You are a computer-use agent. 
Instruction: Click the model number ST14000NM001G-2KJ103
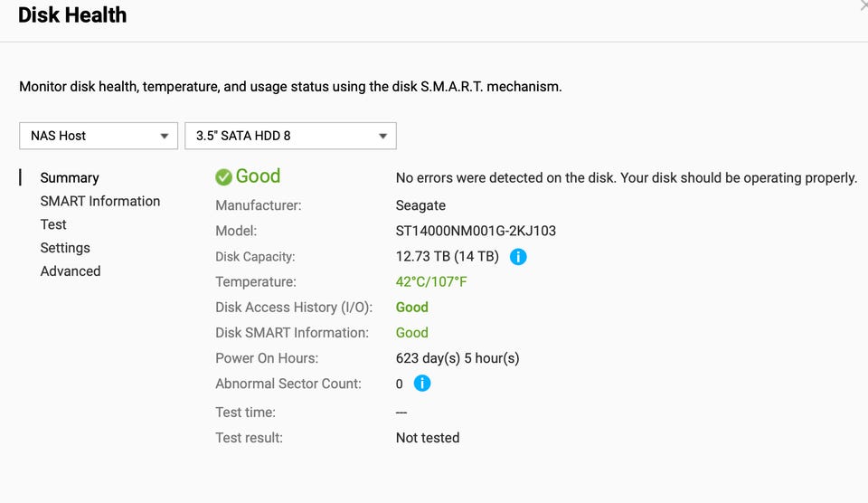(476, 231)
